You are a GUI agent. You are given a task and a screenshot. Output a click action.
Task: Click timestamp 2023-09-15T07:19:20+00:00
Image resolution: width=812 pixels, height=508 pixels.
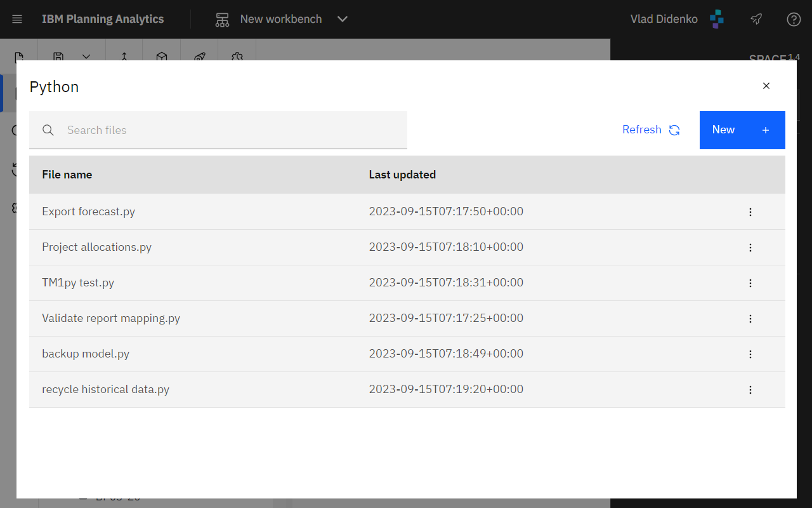click(x=446, y=389)
